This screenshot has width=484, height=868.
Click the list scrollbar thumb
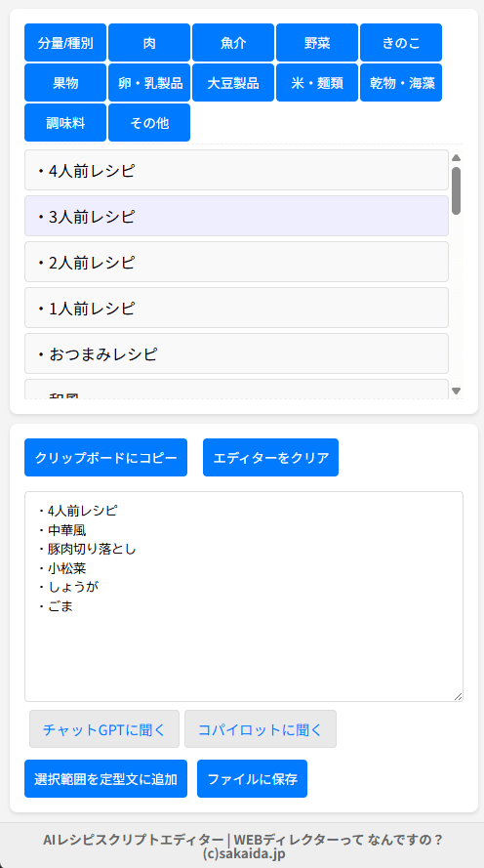[x=457, y=191]
